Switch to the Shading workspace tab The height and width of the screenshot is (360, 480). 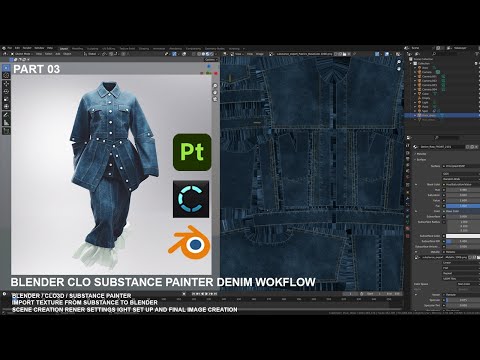(144, 48)
